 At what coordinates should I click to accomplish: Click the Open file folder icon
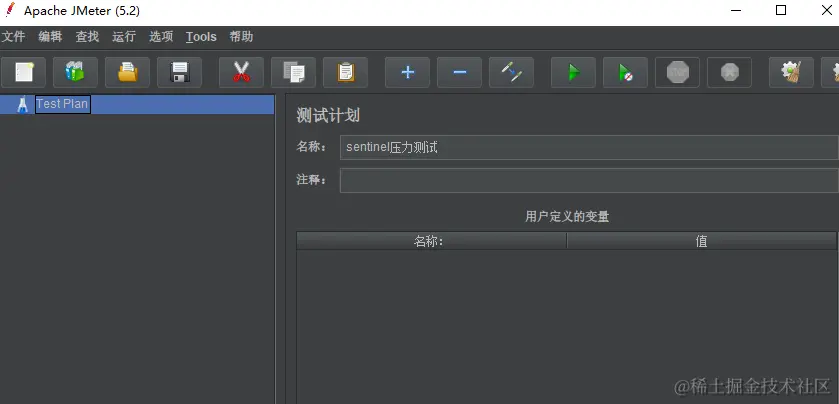[127, 72]
